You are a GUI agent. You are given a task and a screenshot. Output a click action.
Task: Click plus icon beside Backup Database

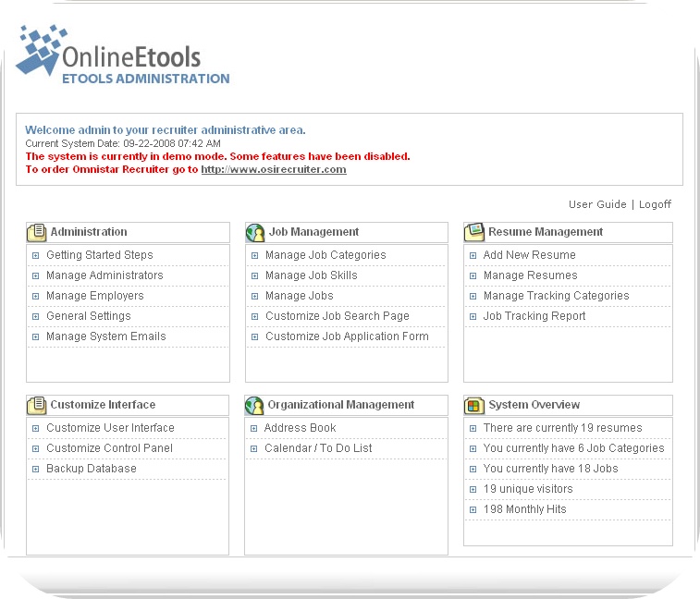click(x=36, y=469)
